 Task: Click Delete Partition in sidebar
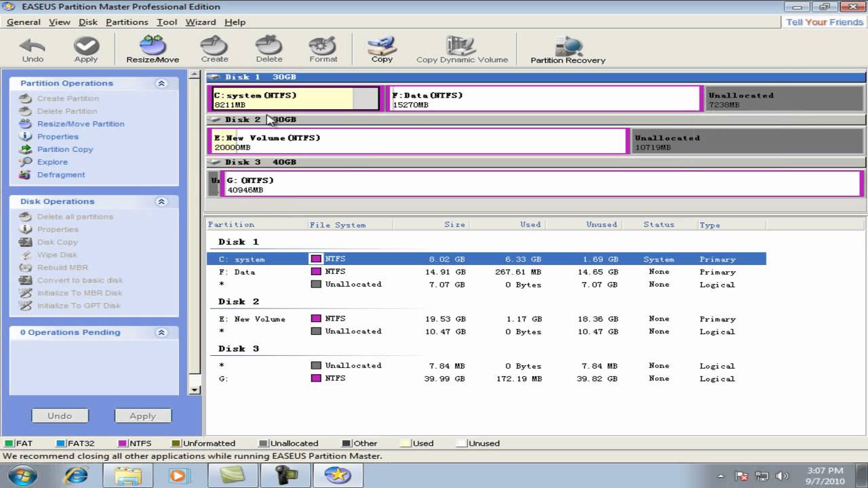[67, 111]
